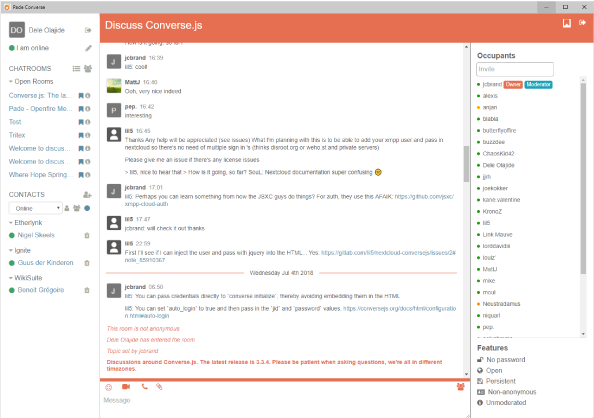The width and height of the screenshot is (594, 418).
Task: Remove contact Nigel Skeels with trash icon
Action: pos(87,235)
